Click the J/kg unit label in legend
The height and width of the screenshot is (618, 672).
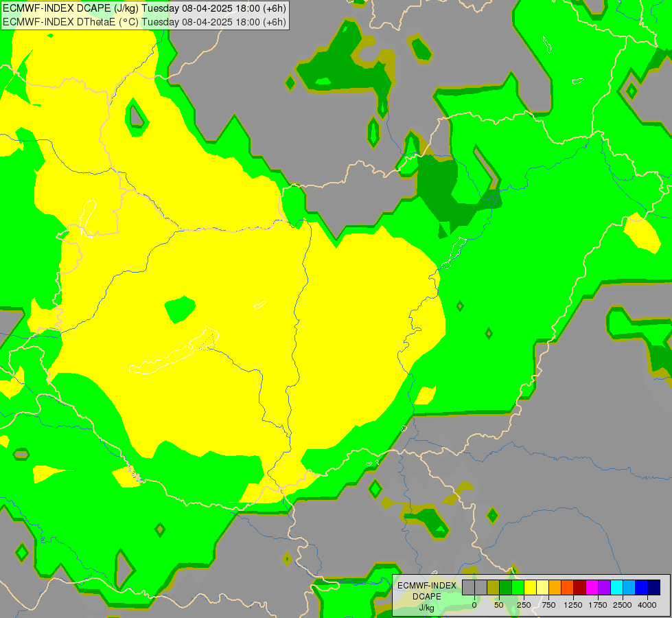point(426,608)
